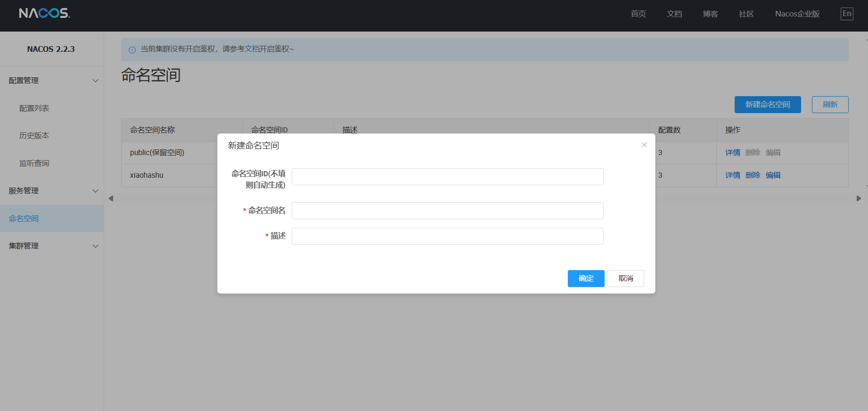Confirm the dialog with 确定
Image resolution: width=868 pixels, height=411 pixels.
tap(586, 279)
